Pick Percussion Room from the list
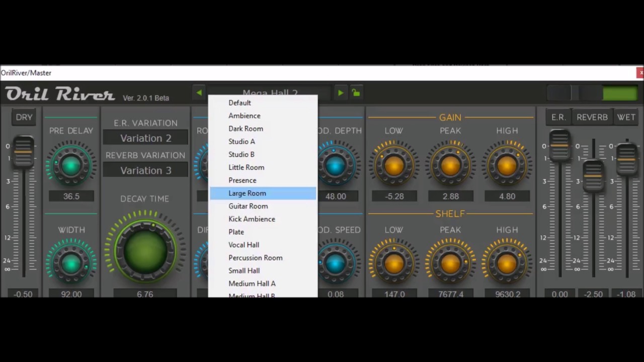This screenshot has width=644, height=362. [x=263, y=258]
